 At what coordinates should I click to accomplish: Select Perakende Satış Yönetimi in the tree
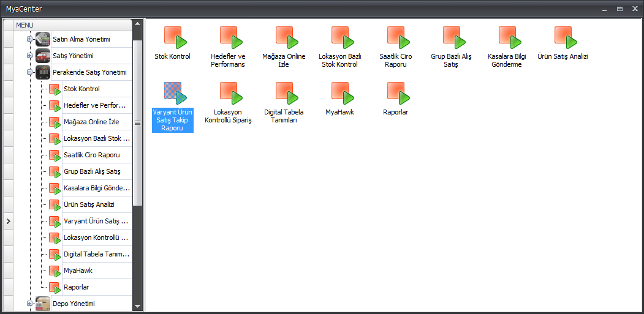89,72
